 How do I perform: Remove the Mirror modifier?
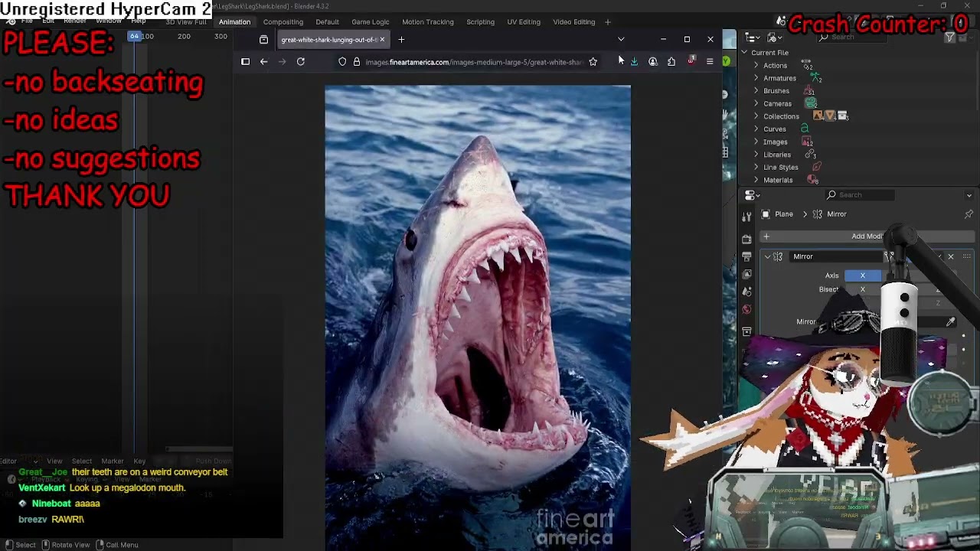pos(951,257)
